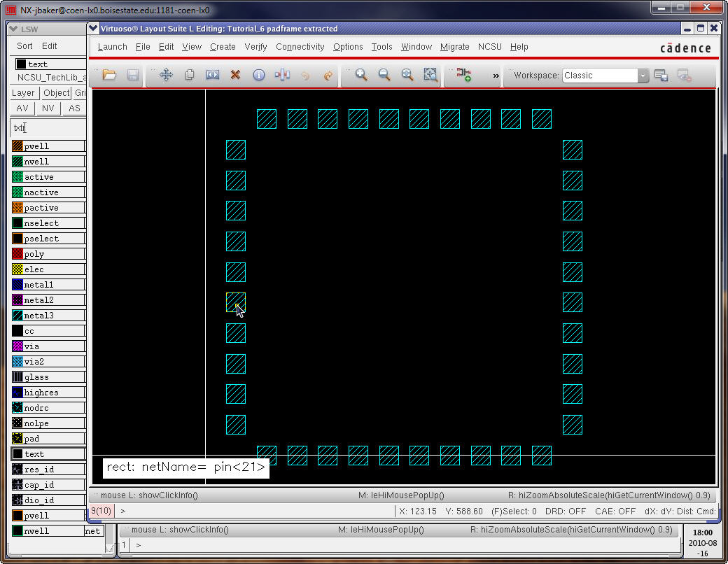
Task: Click the Zoom In magnifier icon
Action: click(x=361, y=75)
